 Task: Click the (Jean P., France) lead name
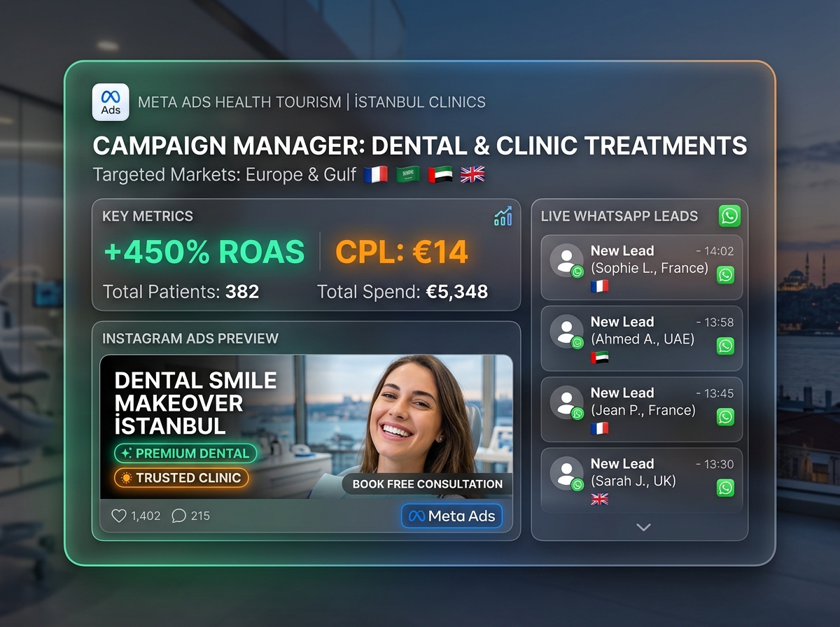click(x=643, y=411)
